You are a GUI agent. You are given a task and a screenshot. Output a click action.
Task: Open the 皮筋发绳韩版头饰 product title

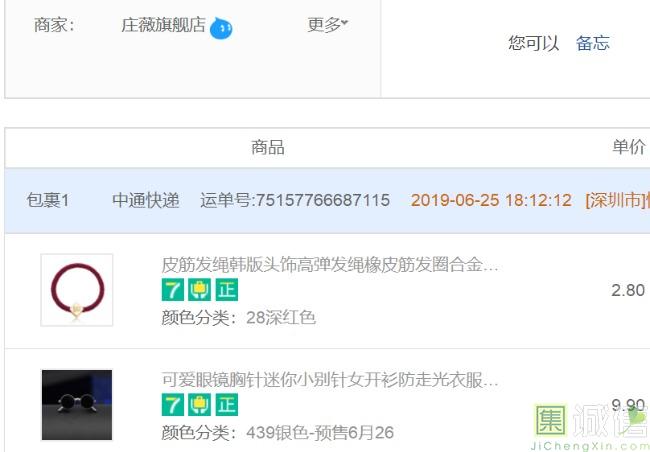tap(330, 265)
